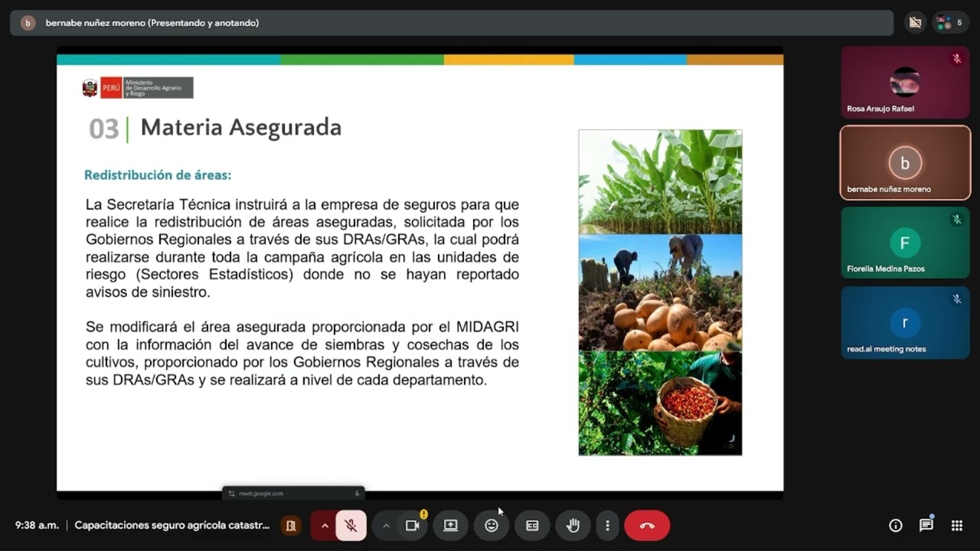Open meeting details info icon
This screenshot has width=980, height=551.
click(896, 526)
